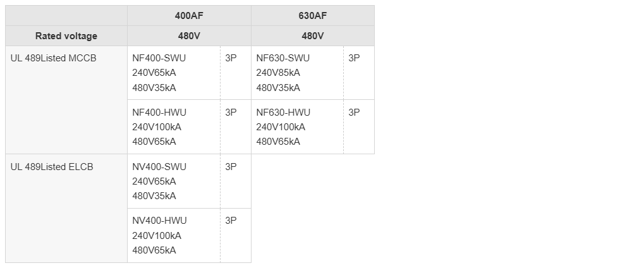The image size is (644, 275).
Task: Click the NF630-HWU model cell
Action: click(298, 127)
